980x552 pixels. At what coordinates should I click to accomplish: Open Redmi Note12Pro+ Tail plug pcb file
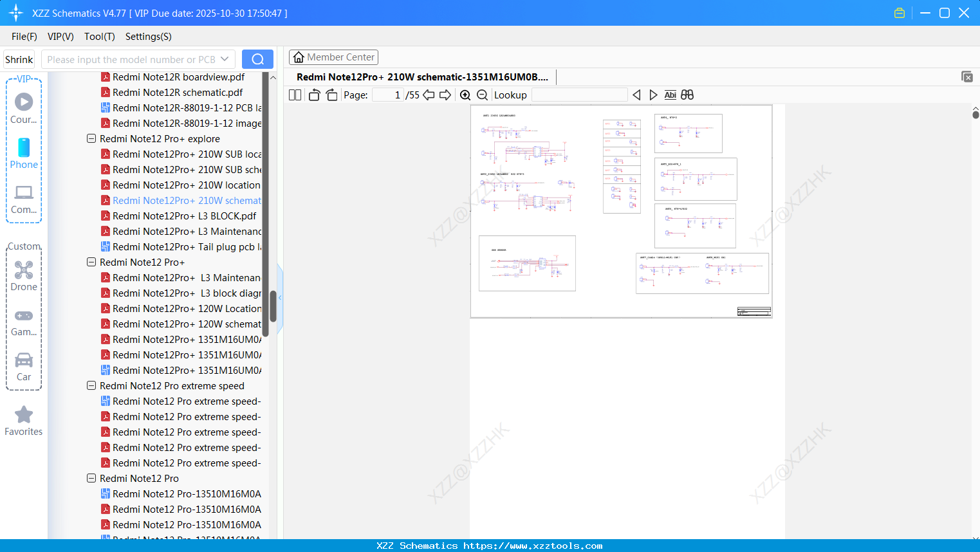click(181, 247)
